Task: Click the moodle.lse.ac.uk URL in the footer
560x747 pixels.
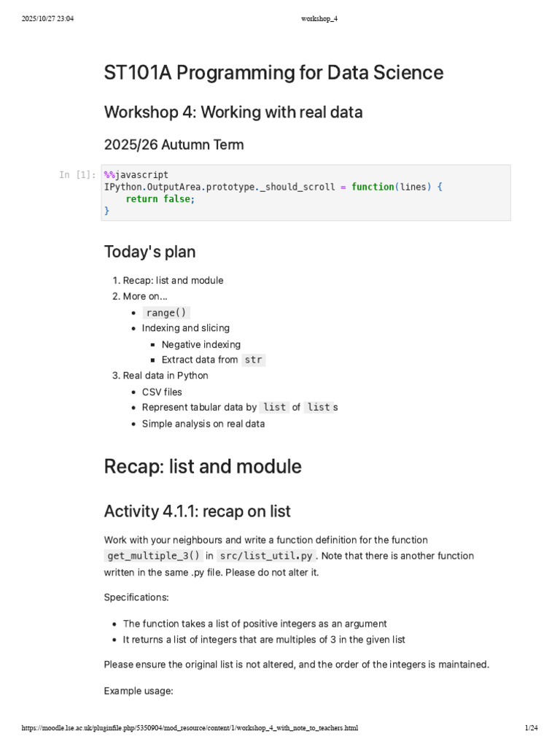Action: 190,728
